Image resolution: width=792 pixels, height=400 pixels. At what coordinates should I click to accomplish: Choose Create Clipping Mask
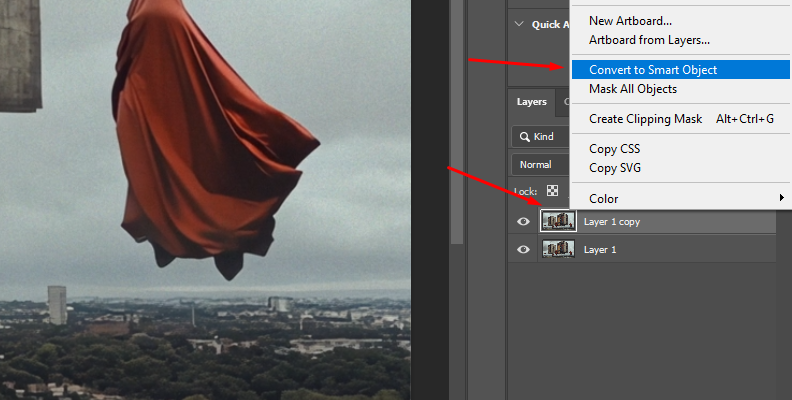pos(647,119)
